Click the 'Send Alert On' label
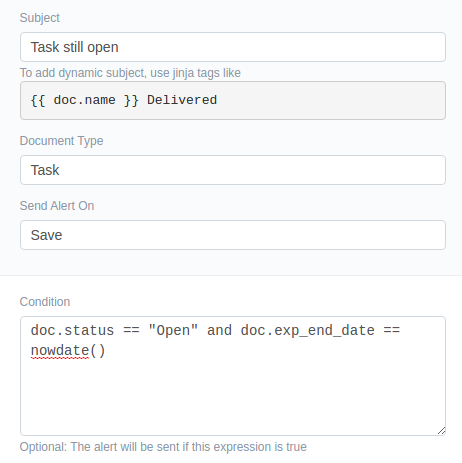This screenshot has height=463, width=462. pos(57,206)
